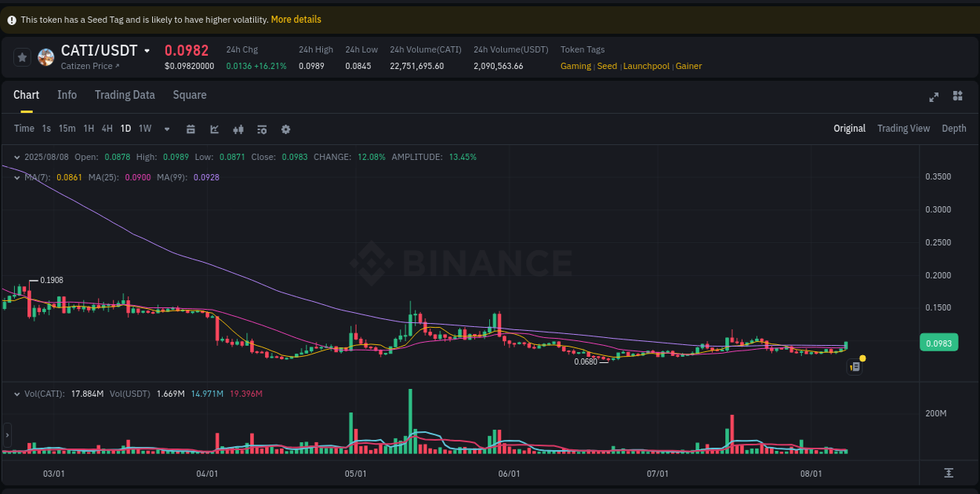Switch to the Trading Data tab
The width and height of the screenshot is (980, 494).
point(125,95)
